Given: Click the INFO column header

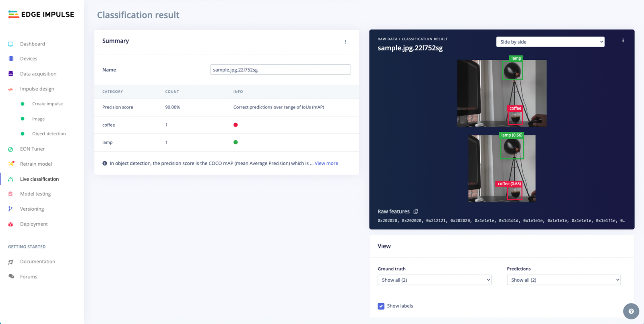Looking at the screenshot, I should pos(238,92).
